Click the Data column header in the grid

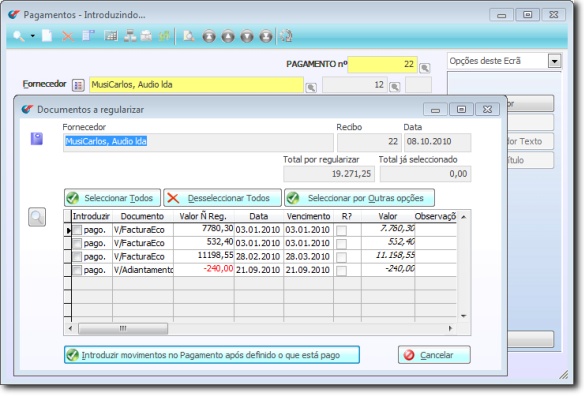[x=259, y=216]
